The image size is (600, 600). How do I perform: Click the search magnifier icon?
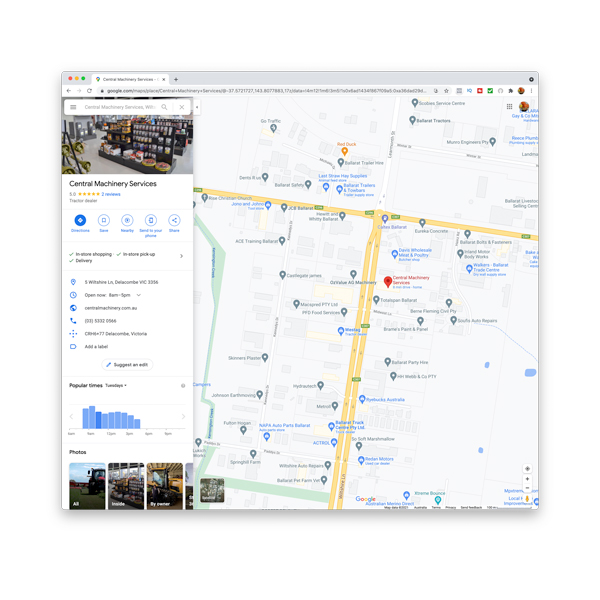click(x=164, y=107)
